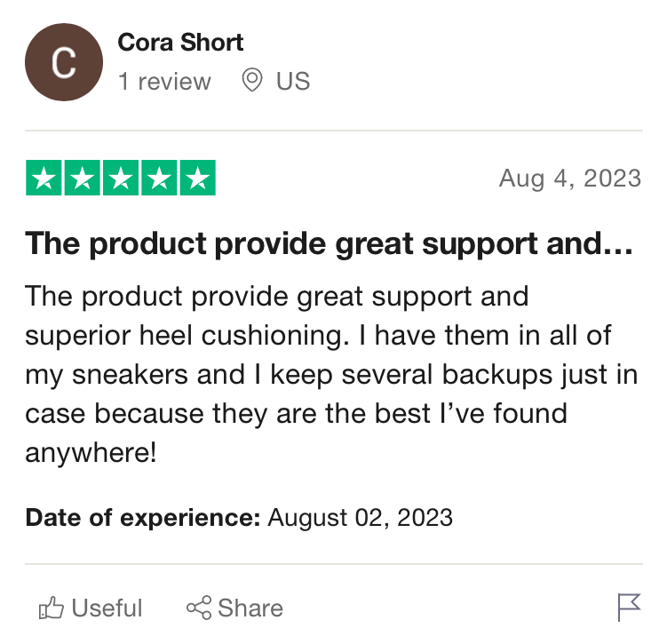Open the Aug 4, 2023 review date

click(x=570, y=179)
